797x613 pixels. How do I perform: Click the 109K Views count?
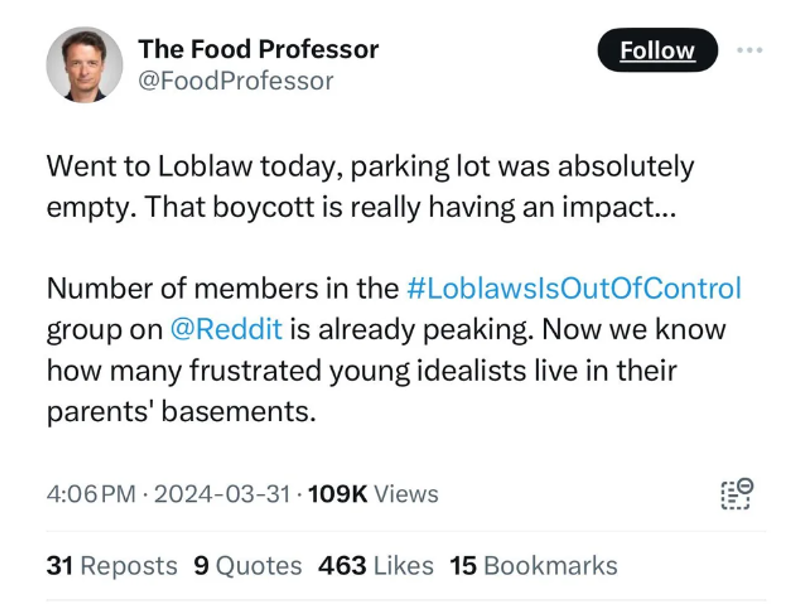click(x=373, y=494)
